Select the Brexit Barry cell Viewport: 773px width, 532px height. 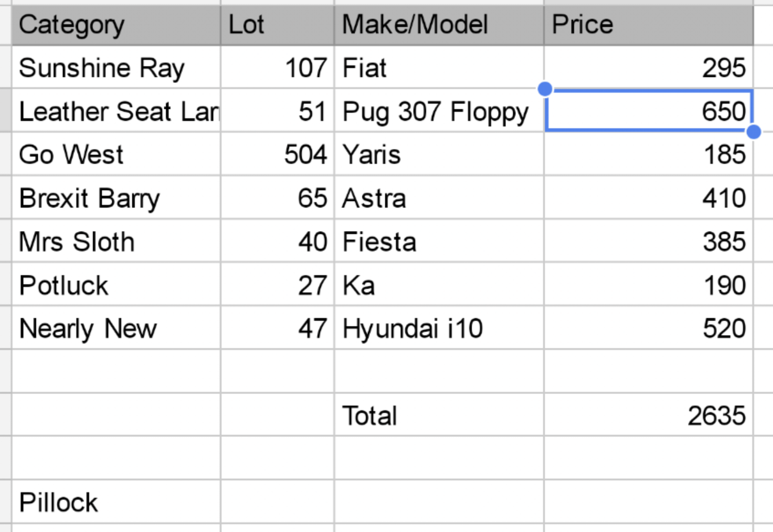(116, 198)
